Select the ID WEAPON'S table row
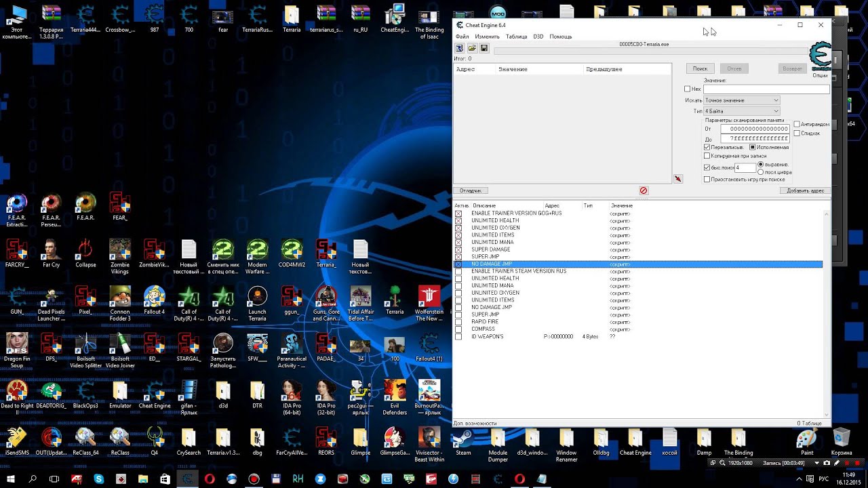 (x=638, y=336)
